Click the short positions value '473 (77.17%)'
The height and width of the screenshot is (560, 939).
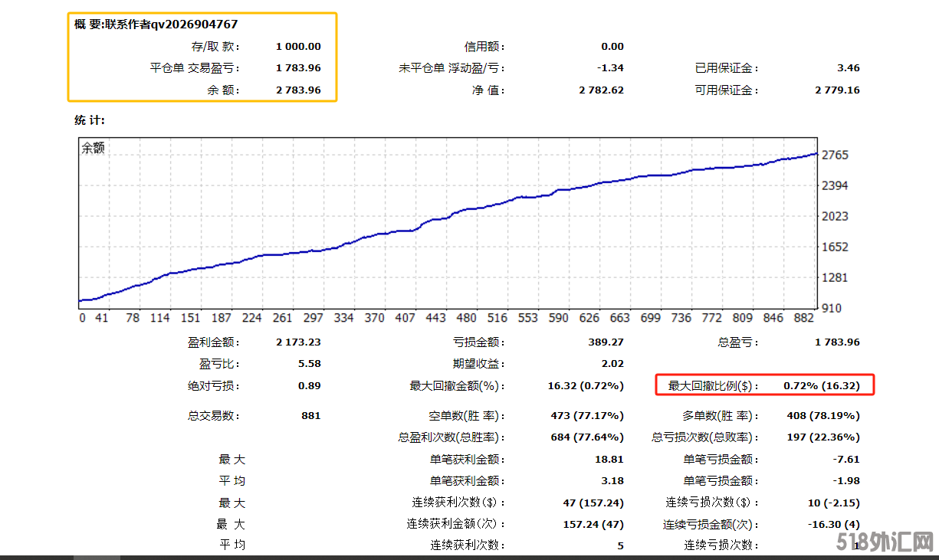pos(587,416)
